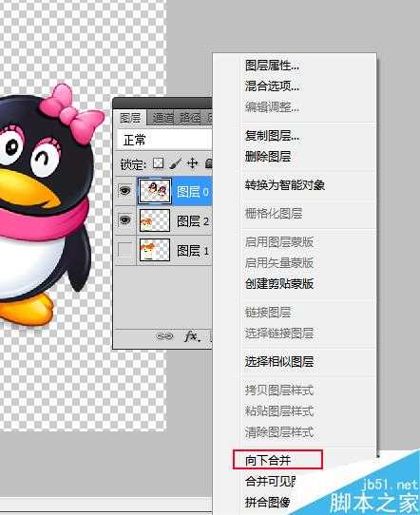Screen dimensions: 420x515
Task: Click the link layers chain icon
Action: tap(164, 336)
